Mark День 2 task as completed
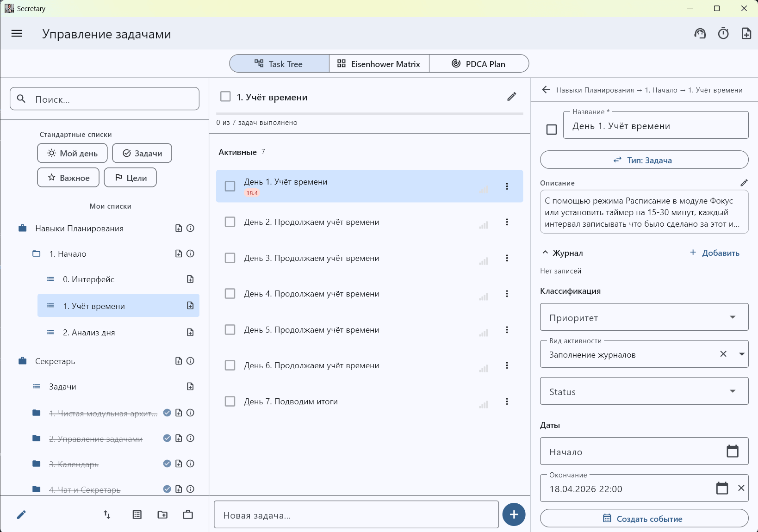 coord(230,222)
